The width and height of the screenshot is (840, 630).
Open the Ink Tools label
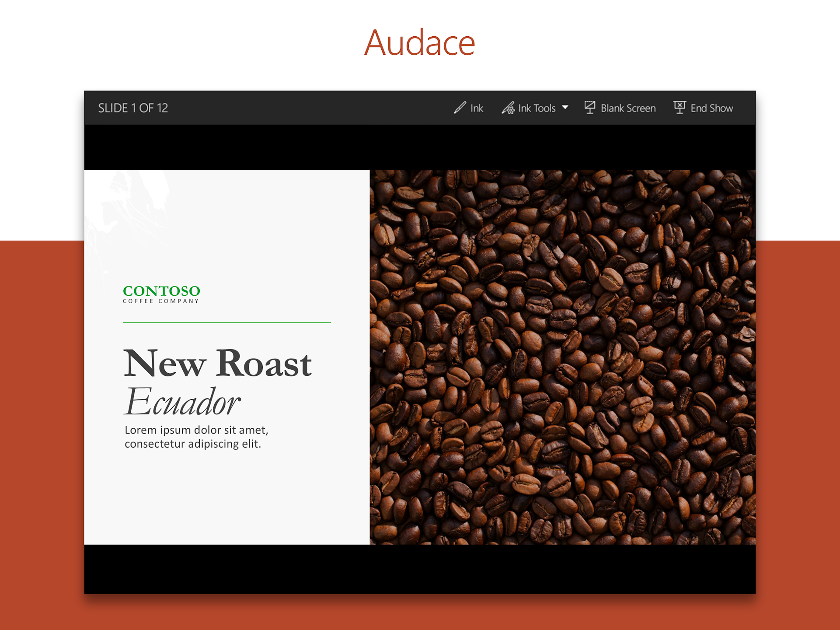pos(537,108)
